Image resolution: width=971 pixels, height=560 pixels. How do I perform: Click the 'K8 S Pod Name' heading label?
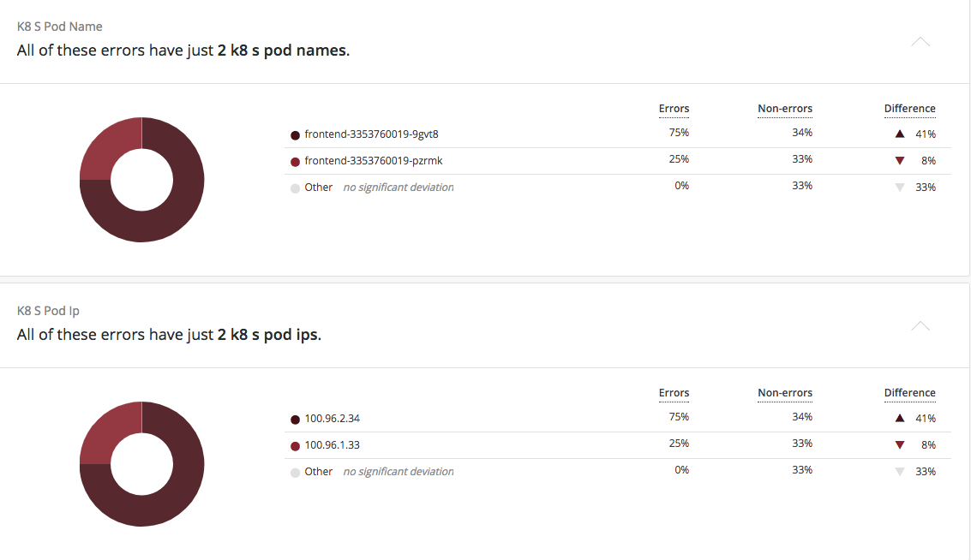click(59, 27)
